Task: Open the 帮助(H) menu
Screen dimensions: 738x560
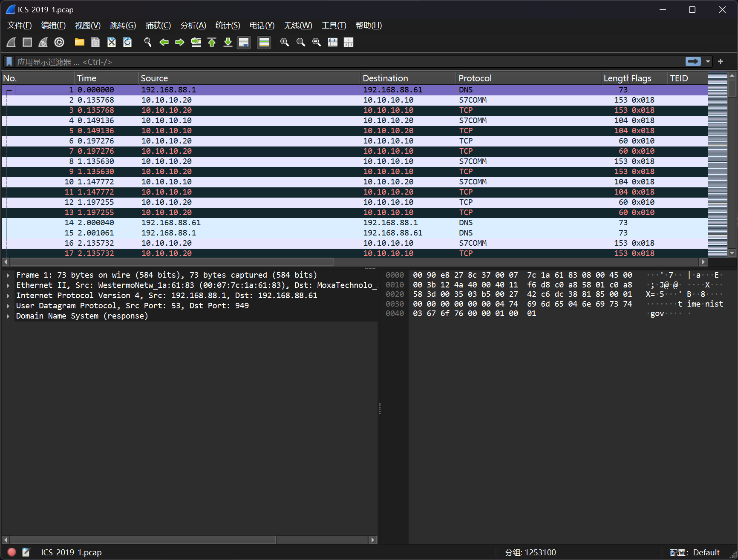Action: [369, 26]
